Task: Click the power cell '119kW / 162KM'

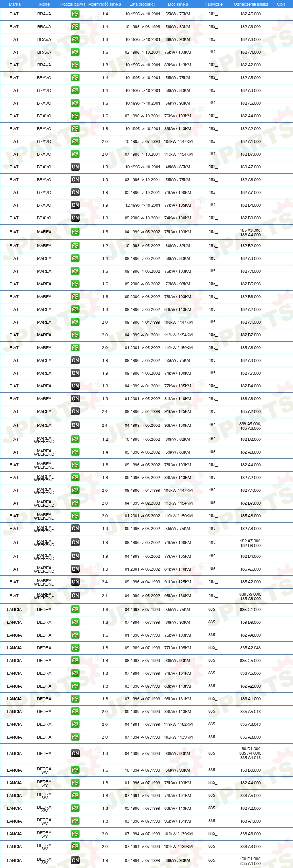Action: 178,724
